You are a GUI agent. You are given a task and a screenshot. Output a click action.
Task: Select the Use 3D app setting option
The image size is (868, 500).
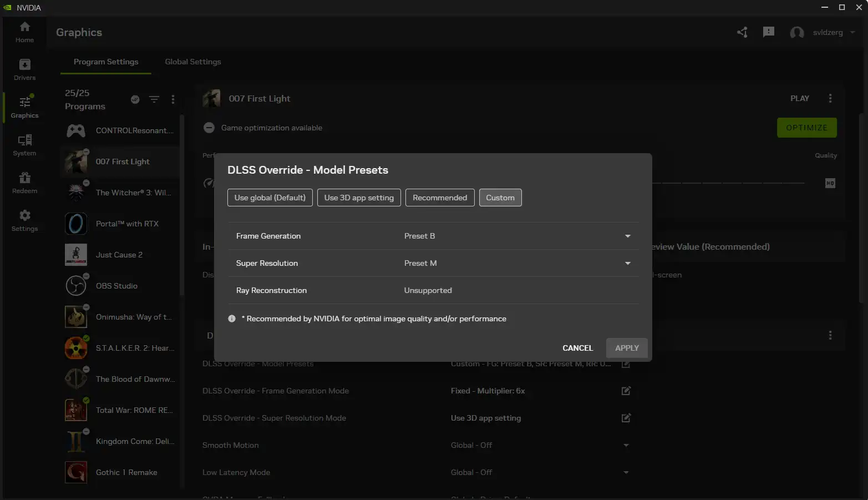tap(359, 198)
